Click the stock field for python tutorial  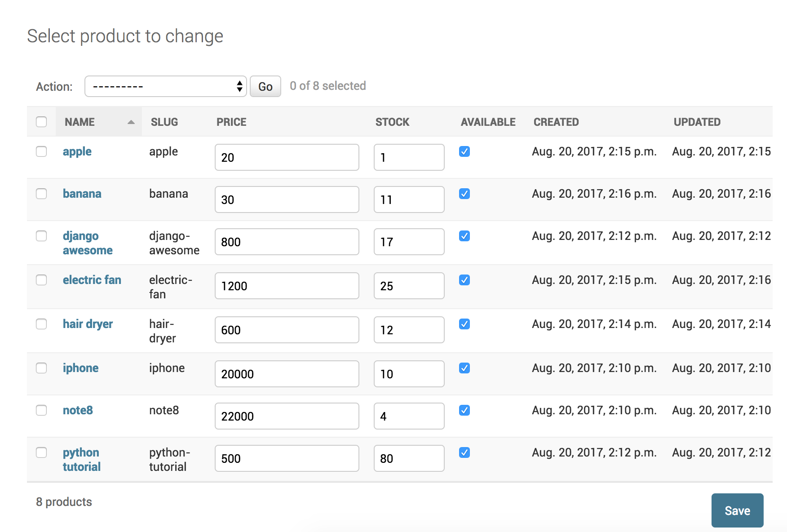pyautogui.click(x=409, y=458)
